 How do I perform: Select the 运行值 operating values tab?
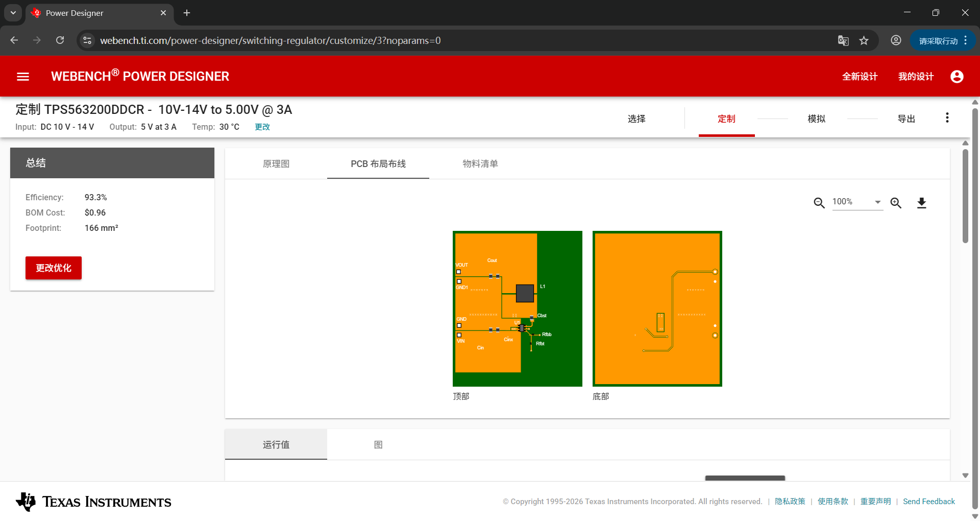pos(276,444)
